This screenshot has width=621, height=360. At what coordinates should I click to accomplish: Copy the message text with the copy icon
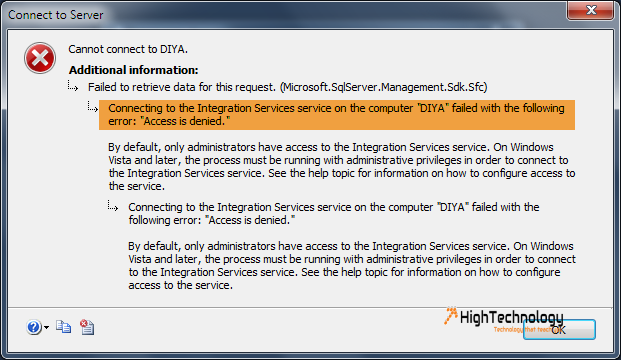tap(63, 327)
